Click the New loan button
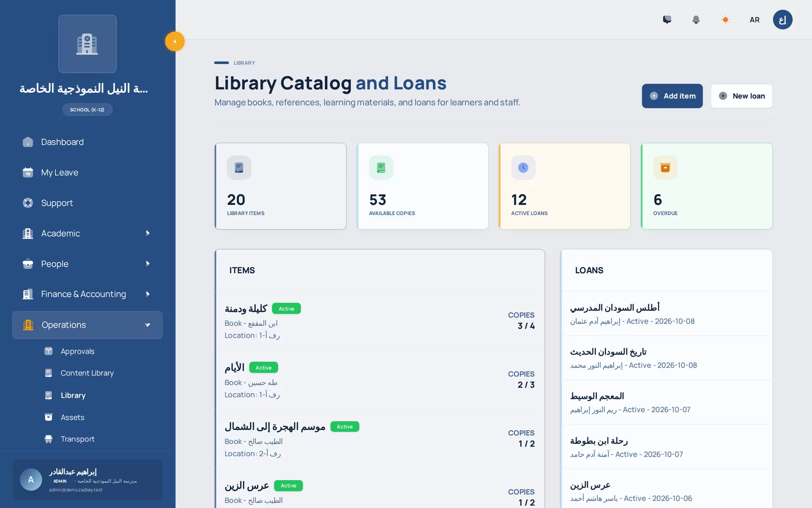The image size is (812, 508). (741, 96)
